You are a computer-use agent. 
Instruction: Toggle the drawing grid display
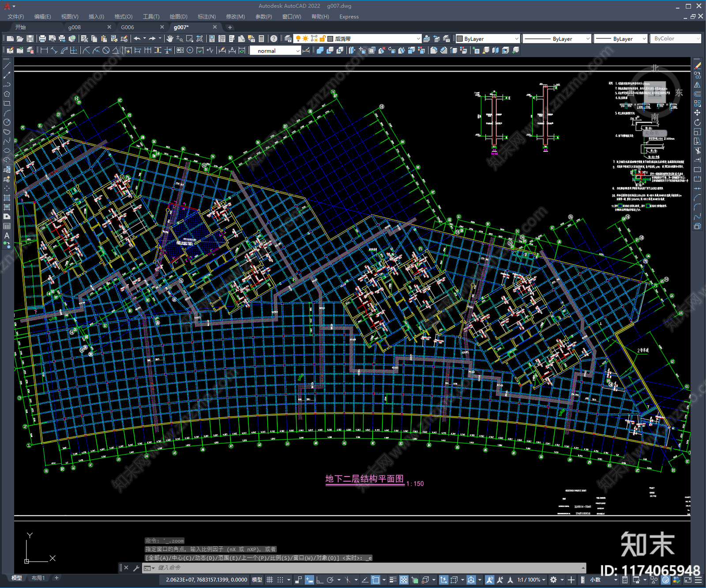point(270,580)
